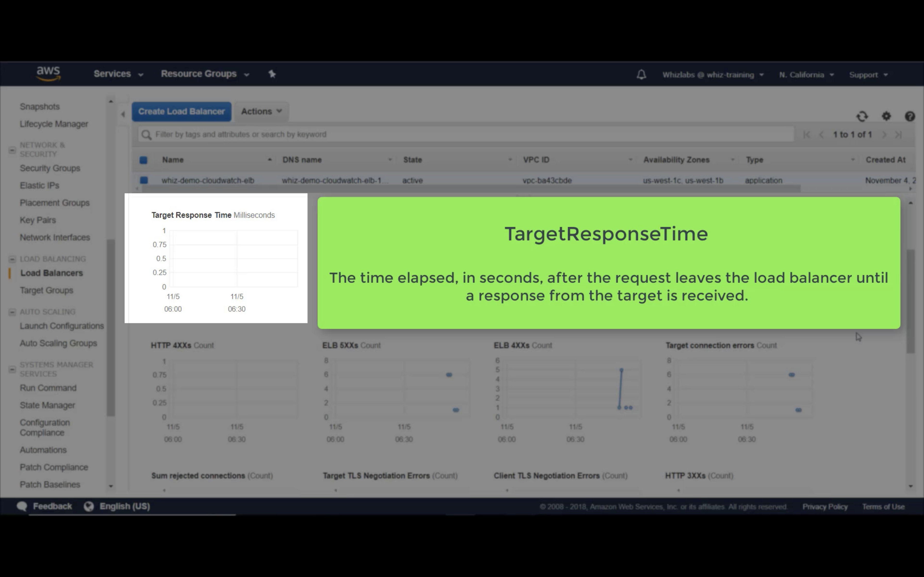Toggle the select-all checkbox in table header

pos(144,160)
